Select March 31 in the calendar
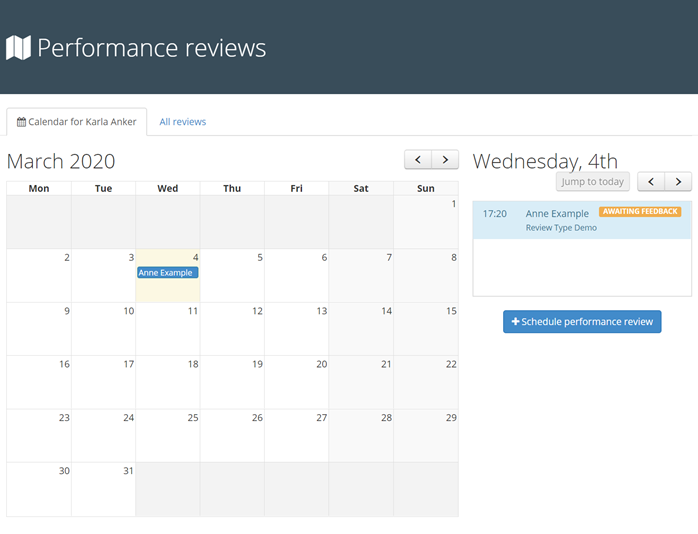 tap(103, 489)
